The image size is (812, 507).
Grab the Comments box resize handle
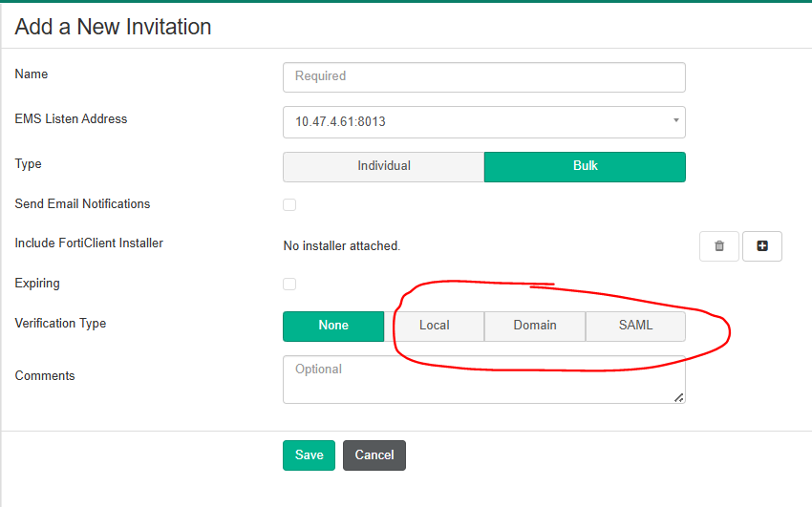coord(679,397)
